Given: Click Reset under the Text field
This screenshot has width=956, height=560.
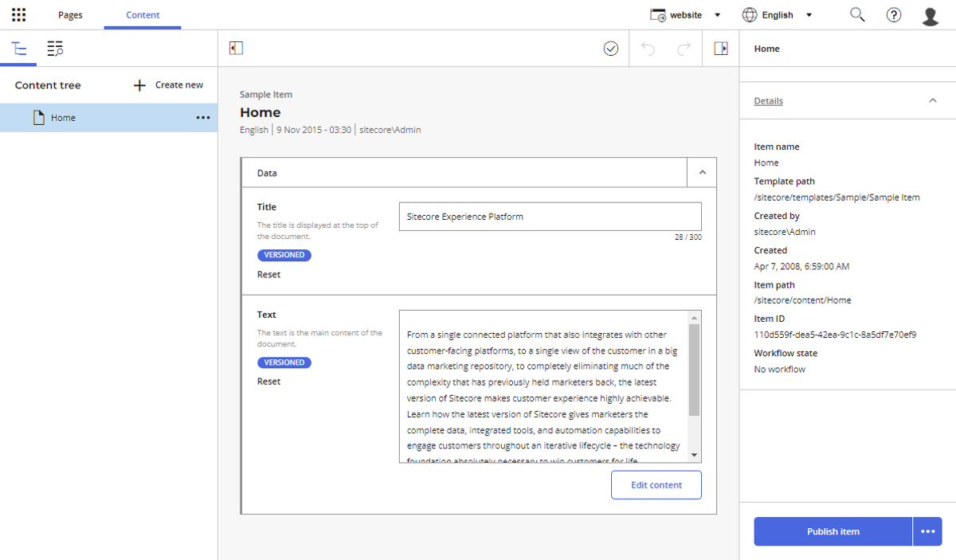Looking at the screenshot, I should pyautogui.click(x=268, y=382).
